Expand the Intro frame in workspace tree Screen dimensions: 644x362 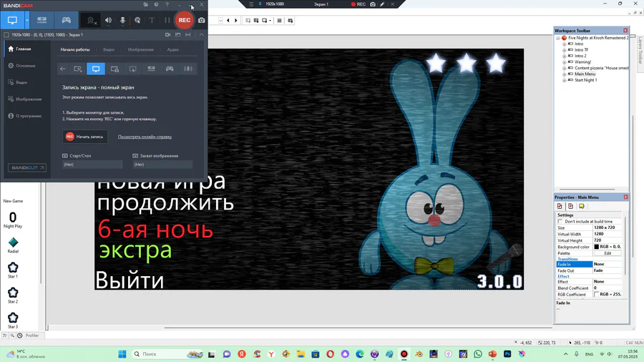pos(564,44)
